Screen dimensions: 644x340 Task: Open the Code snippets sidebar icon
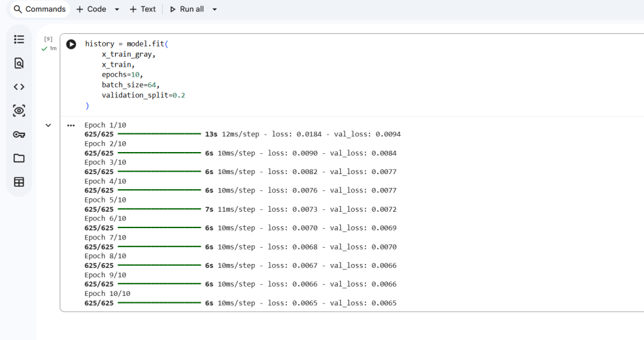tap(19, 87)
